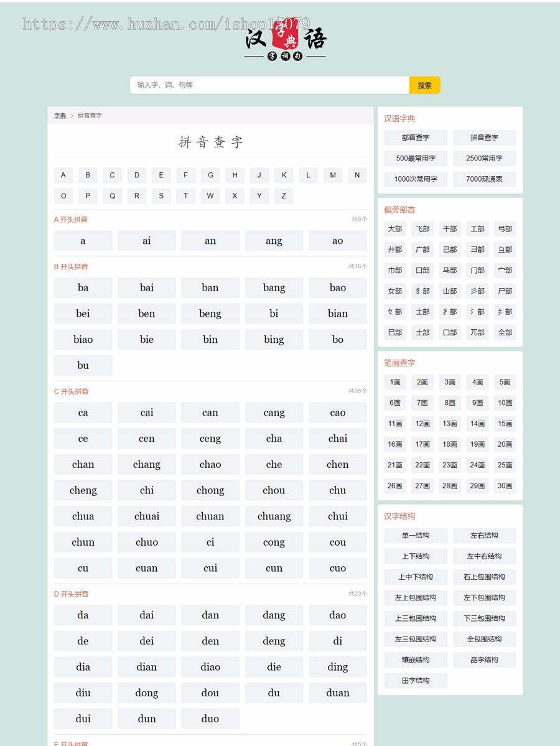This screenshot has width=560, height=746.
Task: Select letter M in alphabet index
Action: (x=332, y=175)
